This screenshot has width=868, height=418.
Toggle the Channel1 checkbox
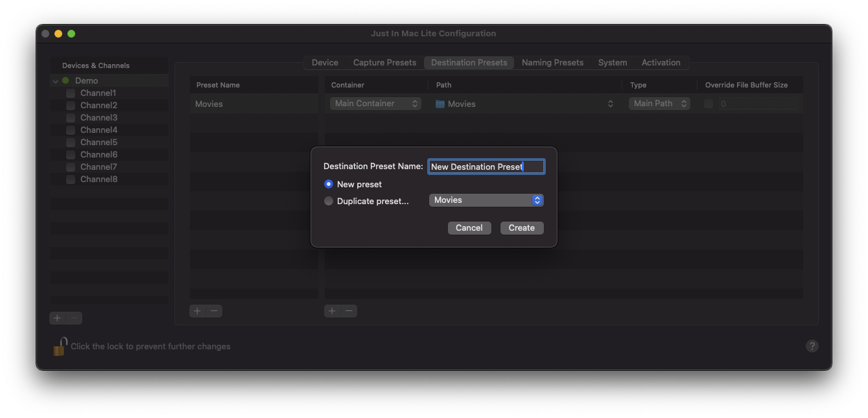(71, 93)
